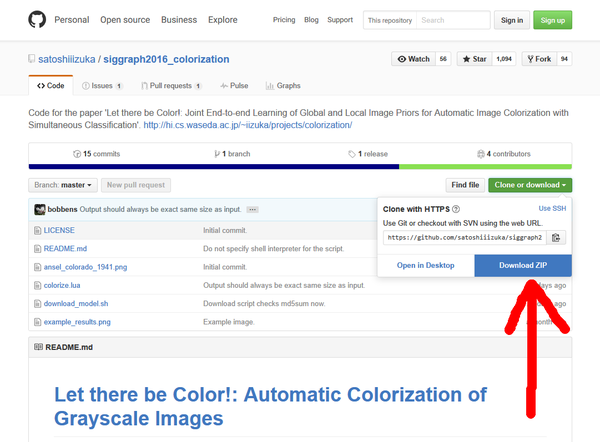Open bobbens avatar image
600x442 pixels.
(40, 209)
